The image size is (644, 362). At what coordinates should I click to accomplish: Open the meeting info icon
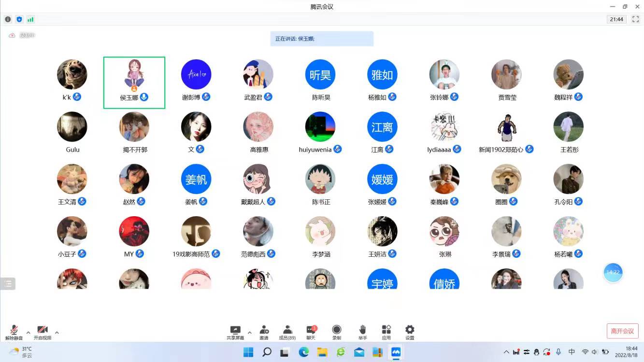[8, 19]
